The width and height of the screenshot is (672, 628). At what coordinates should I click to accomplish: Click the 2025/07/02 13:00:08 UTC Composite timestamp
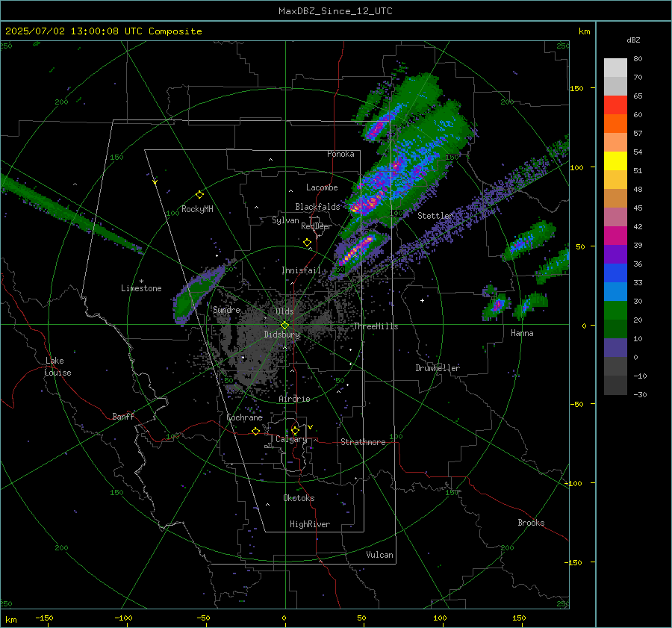point(103,31)
